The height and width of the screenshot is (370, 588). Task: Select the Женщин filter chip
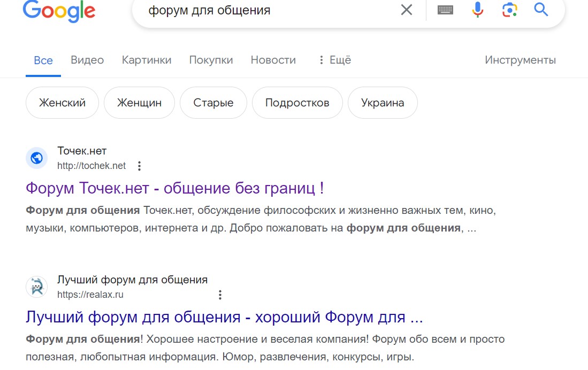pos(139,103)
